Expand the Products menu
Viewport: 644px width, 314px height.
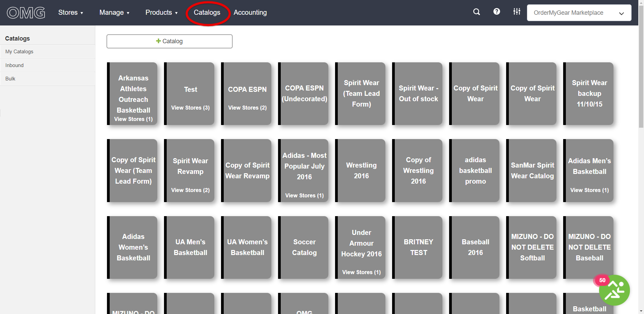161,12
